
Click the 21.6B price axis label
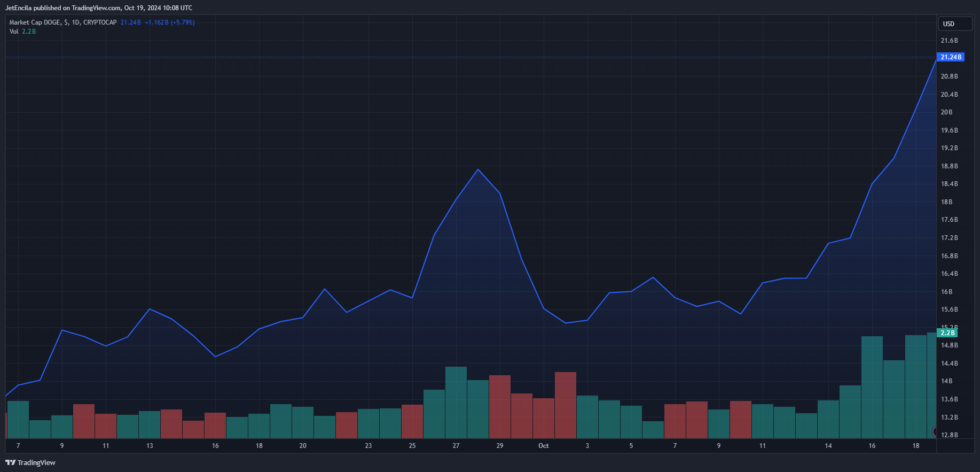click(950, 41)
